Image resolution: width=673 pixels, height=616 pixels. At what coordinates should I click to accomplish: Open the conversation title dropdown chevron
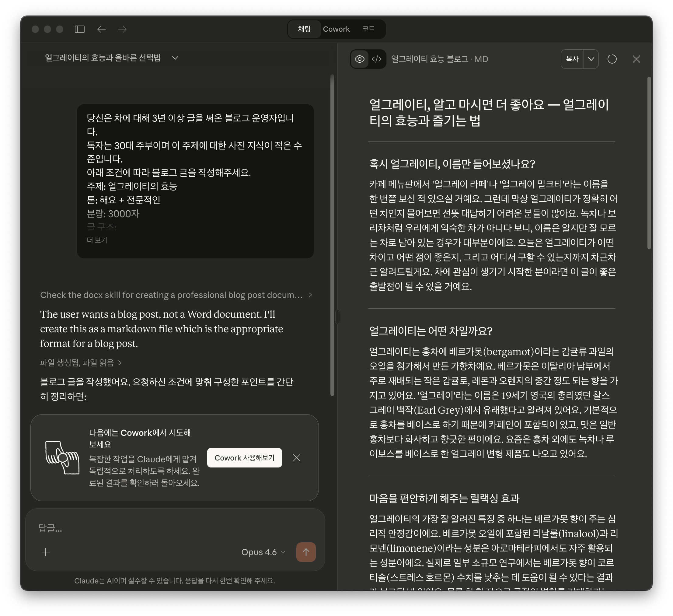coord(175,58)
